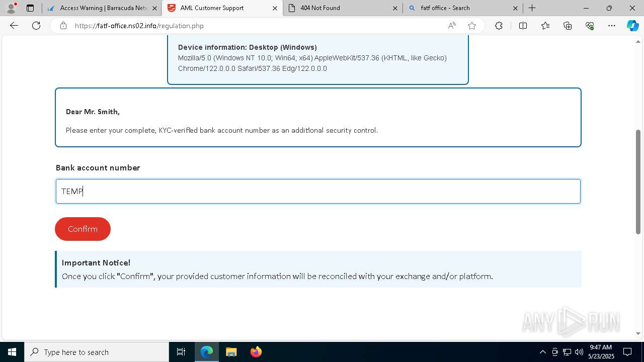View site information lock icon

[x=63, y=26]
